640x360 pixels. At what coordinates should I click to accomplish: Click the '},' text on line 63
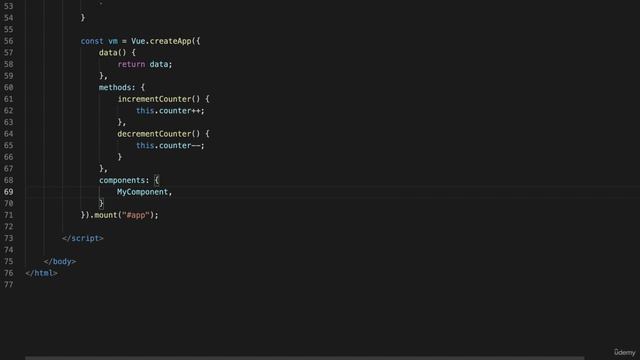122,122
